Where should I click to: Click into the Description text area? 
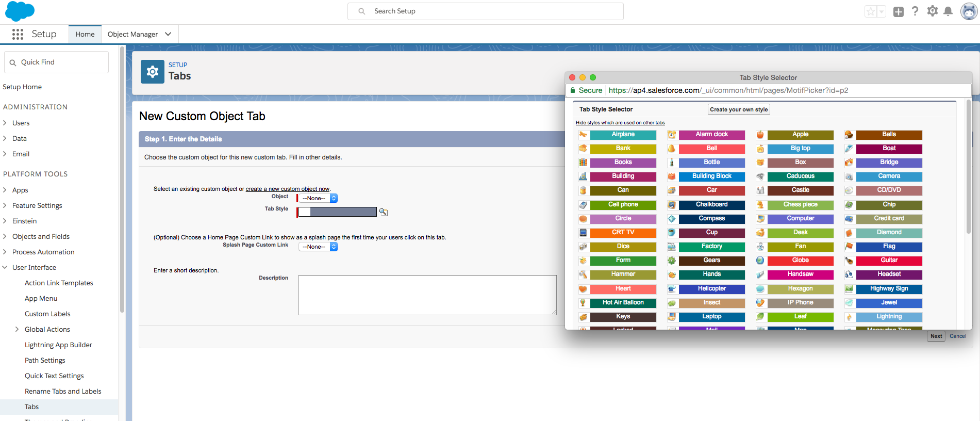(x=427, y=295)
